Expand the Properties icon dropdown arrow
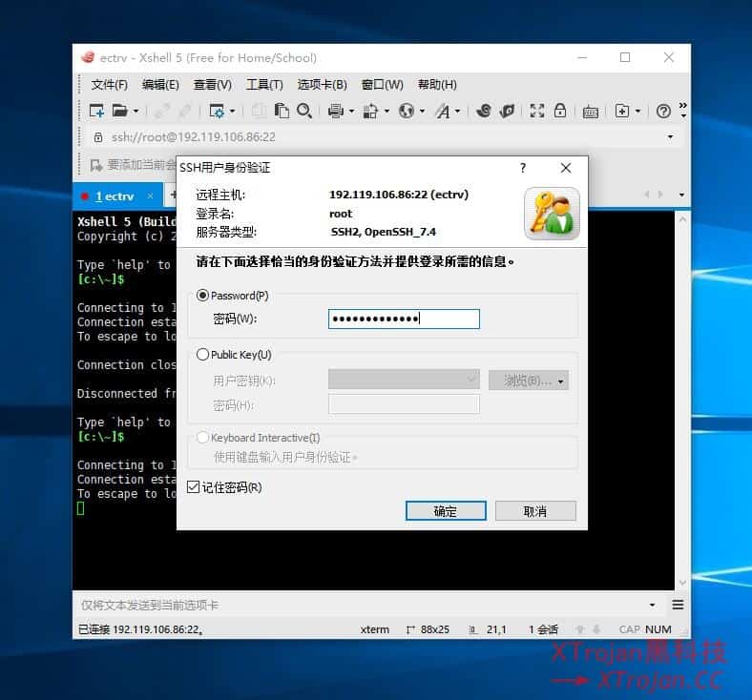The image size is (752, 700). [x=233, y=112]
